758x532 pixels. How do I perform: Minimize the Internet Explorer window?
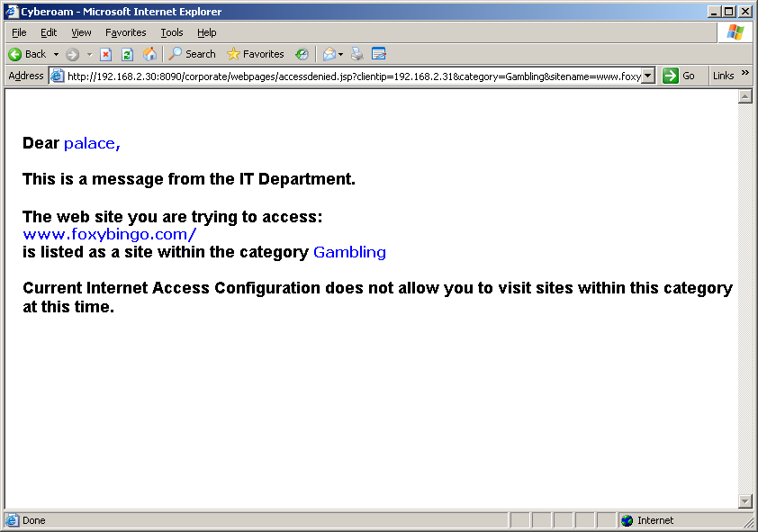pos(714,12)
